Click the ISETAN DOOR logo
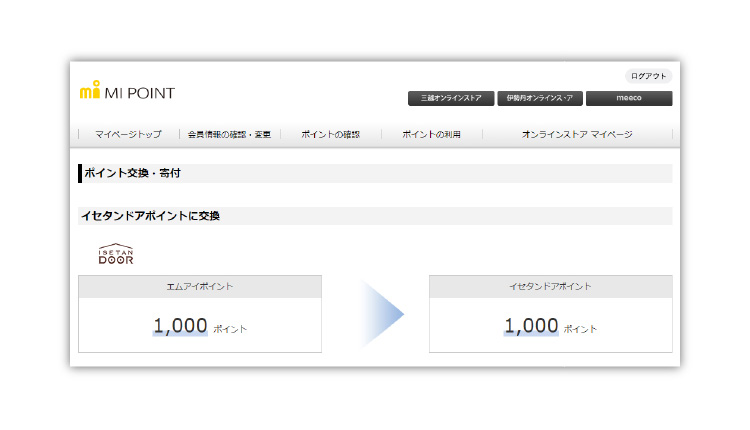Screen dimensions: 750x430 click(116, 254)
